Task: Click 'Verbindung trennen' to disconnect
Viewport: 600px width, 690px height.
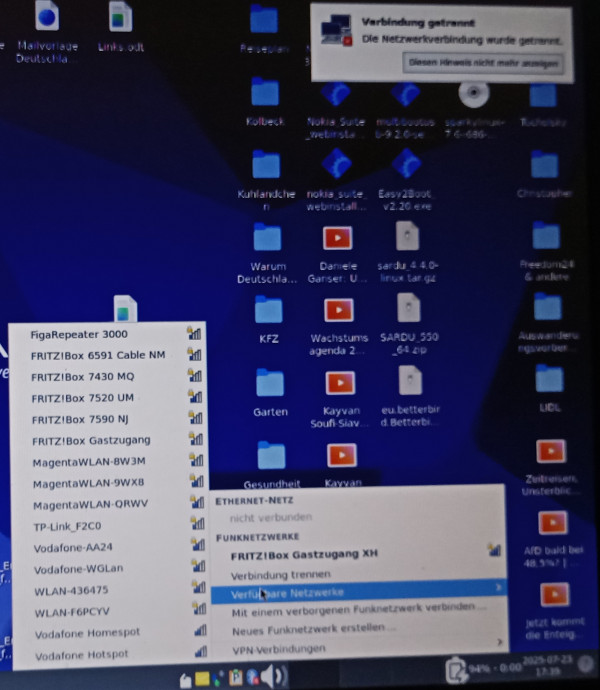Action: (358, 575)
